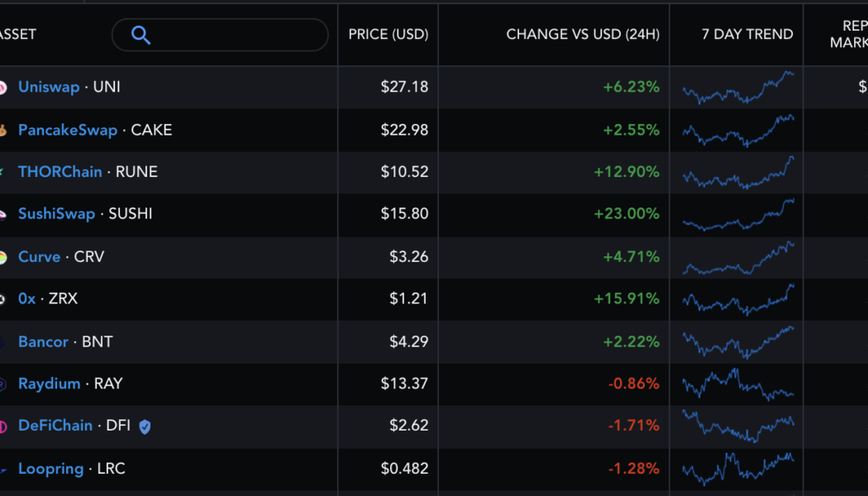Click the THORChain coin logo
868x496 pixels.
pyautogui.click(x=4, y=172)
